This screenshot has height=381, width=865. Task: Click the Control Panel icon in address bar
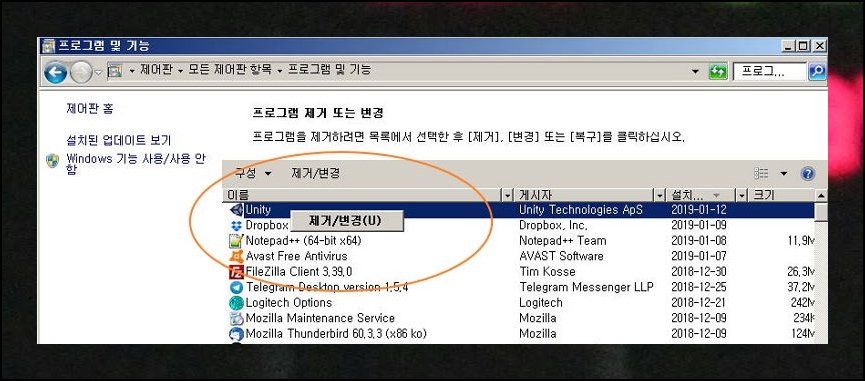point(114,71)
